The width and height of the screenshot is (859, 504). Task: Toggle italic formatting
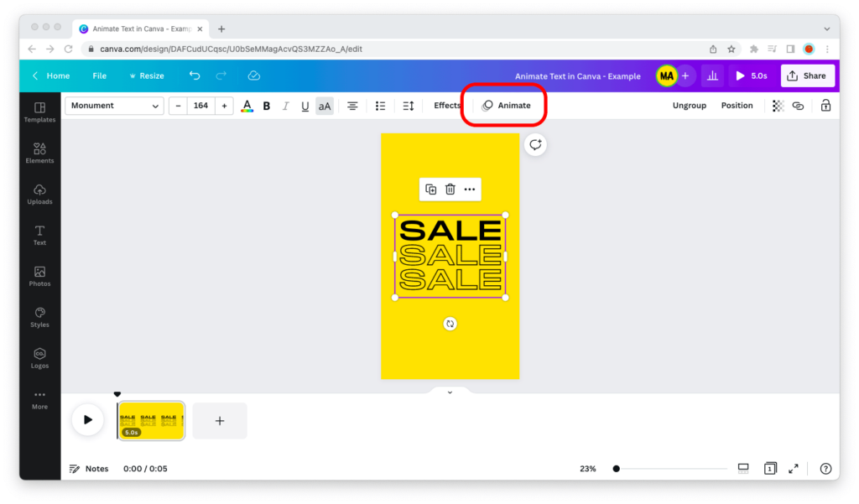coord(285,106)
